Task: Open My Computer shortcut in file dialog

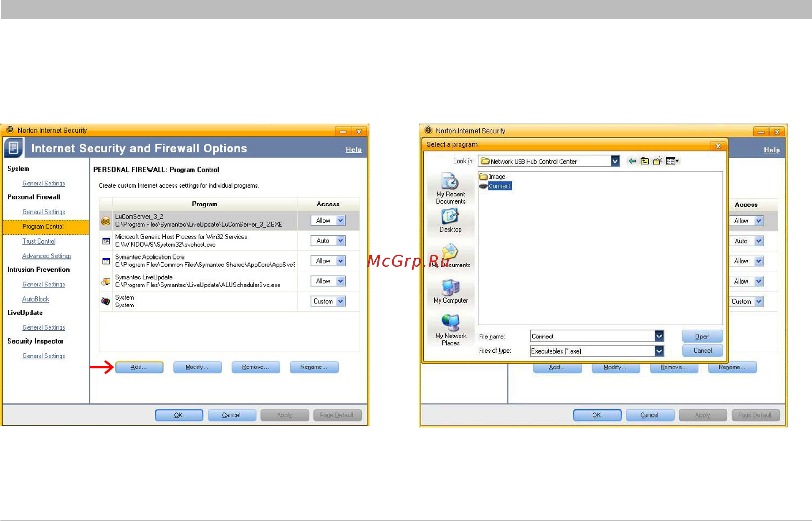Action: pos(450,291)
